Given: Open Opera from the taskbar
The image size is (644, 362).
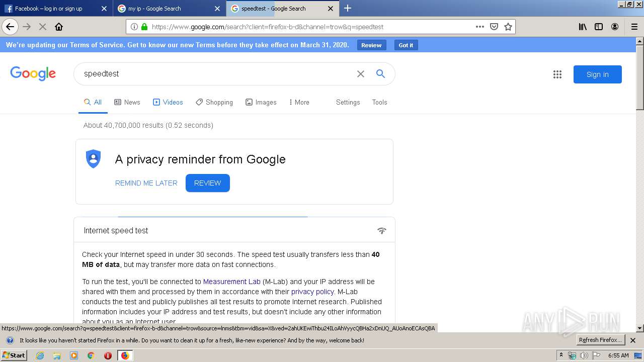Looking at the screenshot, I should point(108,355).
